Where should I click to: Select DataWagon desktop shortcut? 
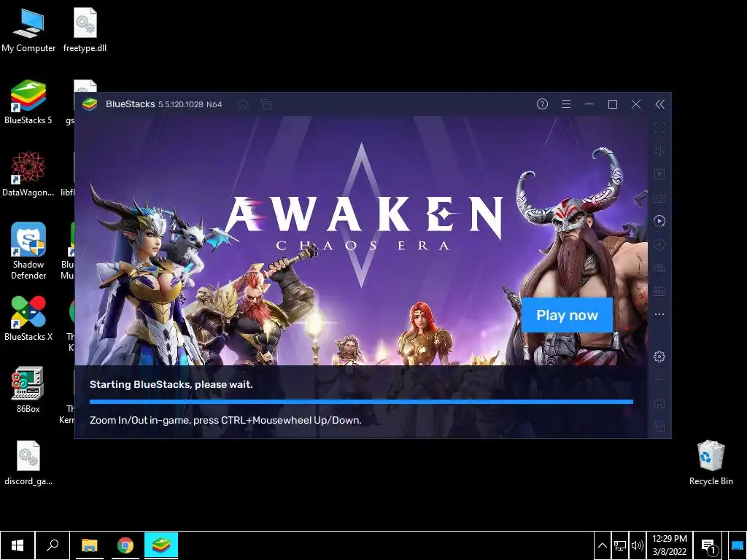(28, 174)
